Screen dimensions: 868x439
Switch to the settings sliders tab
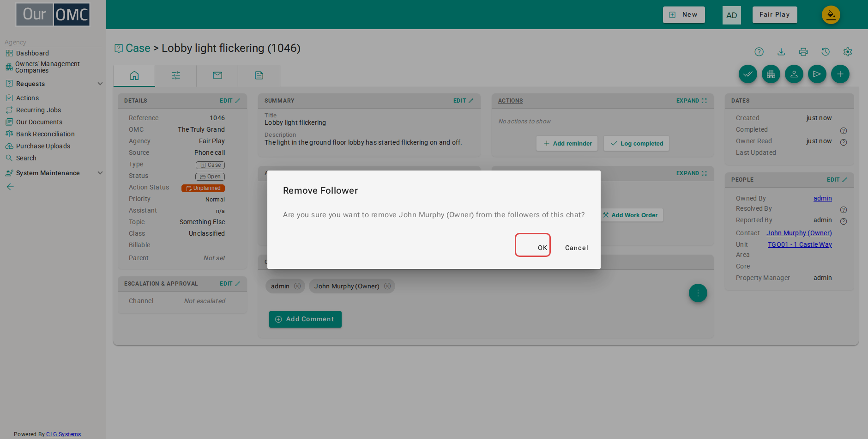176,75
